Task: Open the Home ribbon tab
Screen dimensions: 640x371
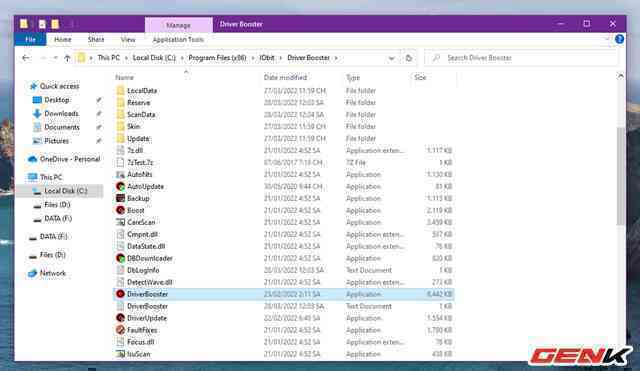Action: tap(62, 39)
